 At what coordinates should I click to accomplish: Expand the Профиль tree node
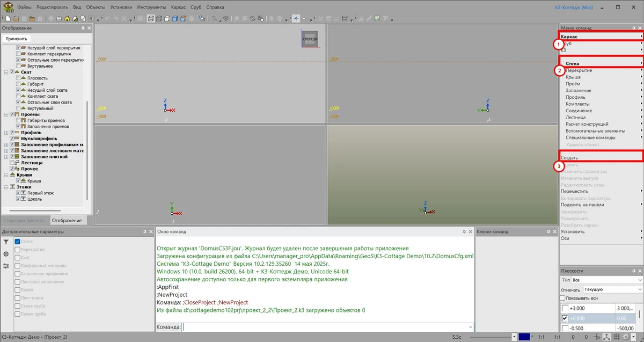pyautogui.click(x=6, y=132)
